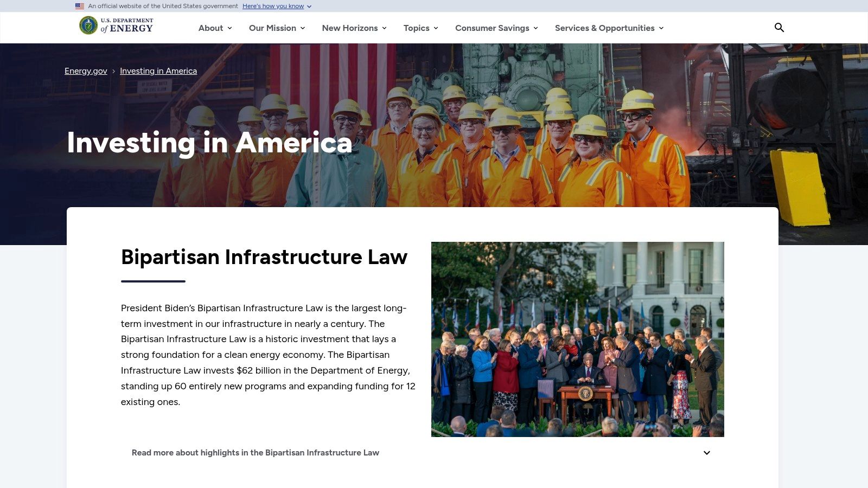
Task: Click the large Investing in America title
Action: pyautogui.click(x=209, y=143)
